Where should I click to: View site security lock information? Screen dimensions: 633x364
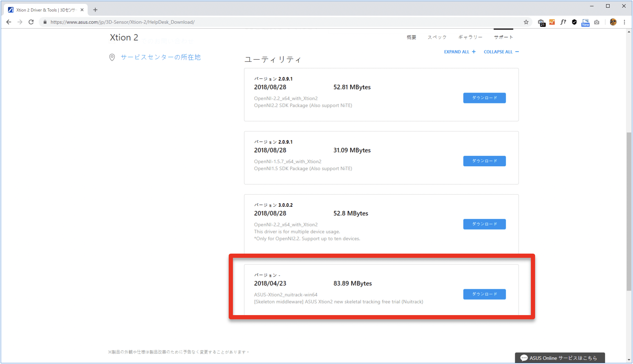click(45, 22)
